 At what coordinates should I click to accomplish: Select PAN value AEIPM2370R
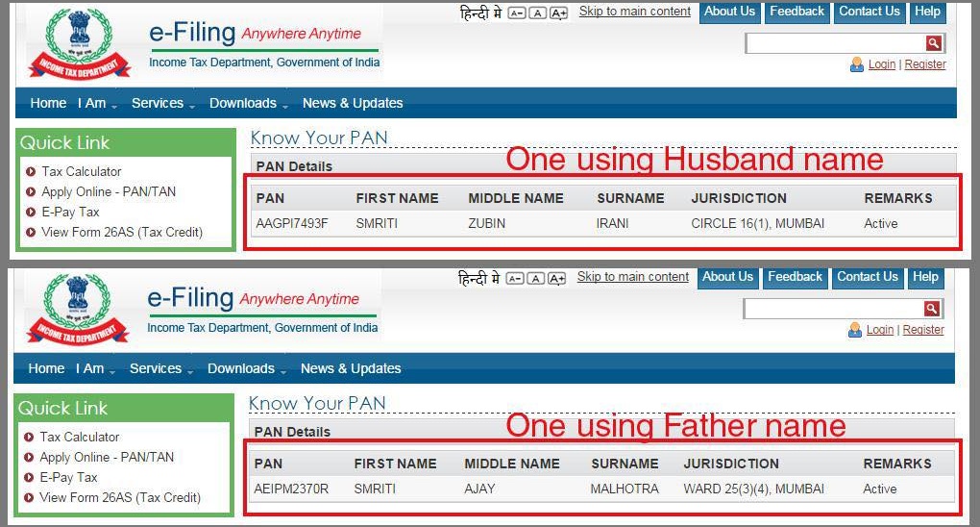[291, 489]
